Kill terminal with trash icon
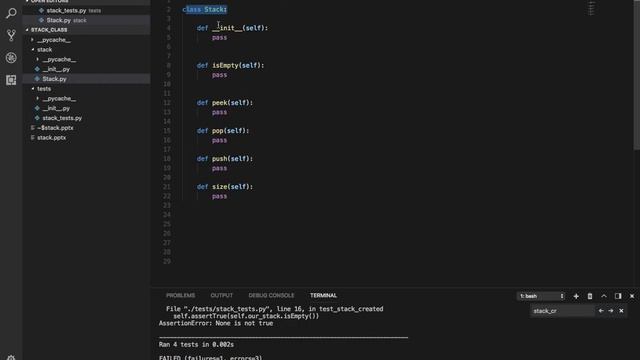Viewport: 640px width, 360px height. (x=590, y=296)
